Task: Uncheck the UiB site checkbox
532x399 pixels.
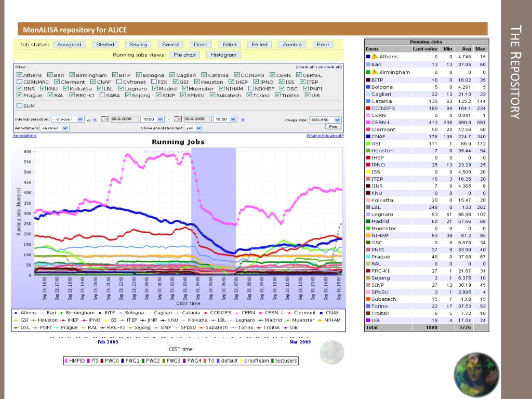Action: pos(308,95)
